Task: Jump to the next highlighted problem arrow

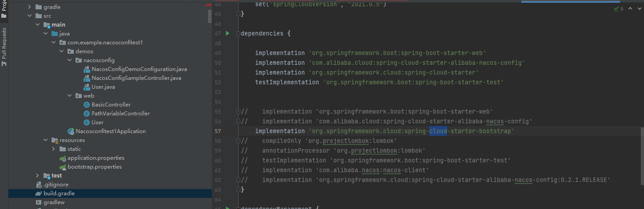Action: pyautogui.click(x=639, y=8)
